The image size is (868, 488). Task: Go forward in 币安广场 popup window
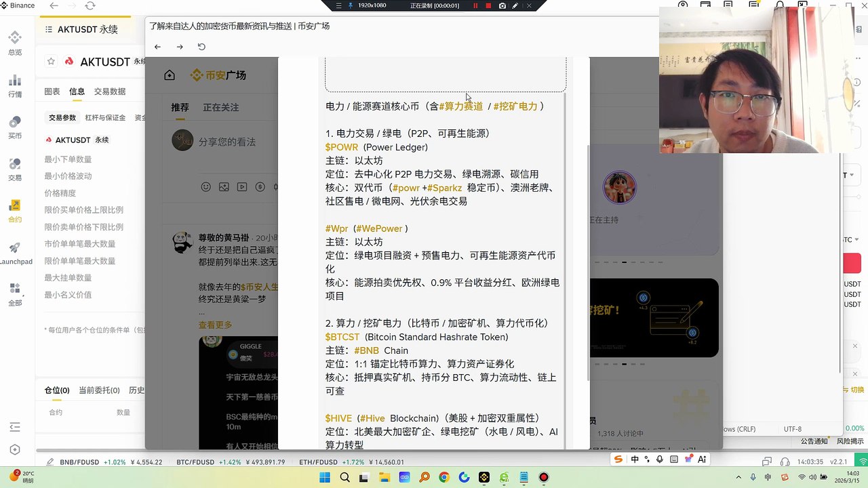[180, 47]
